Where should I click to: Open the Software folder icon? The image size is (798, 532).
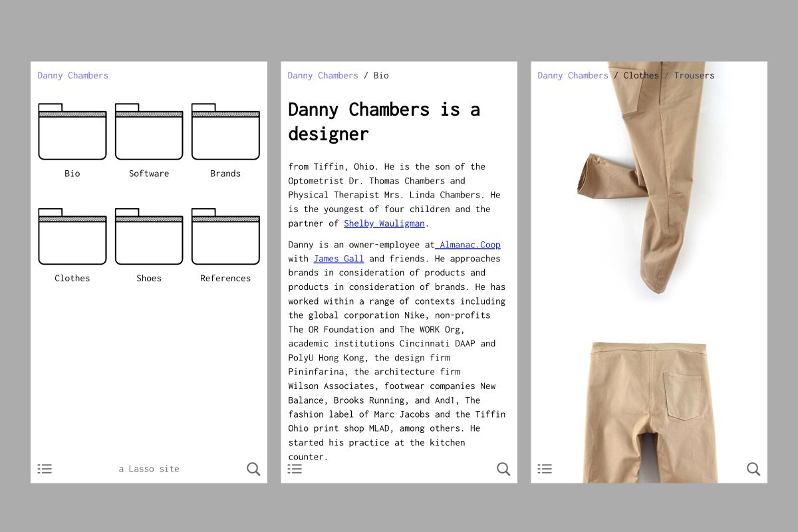tap(149, 132)
